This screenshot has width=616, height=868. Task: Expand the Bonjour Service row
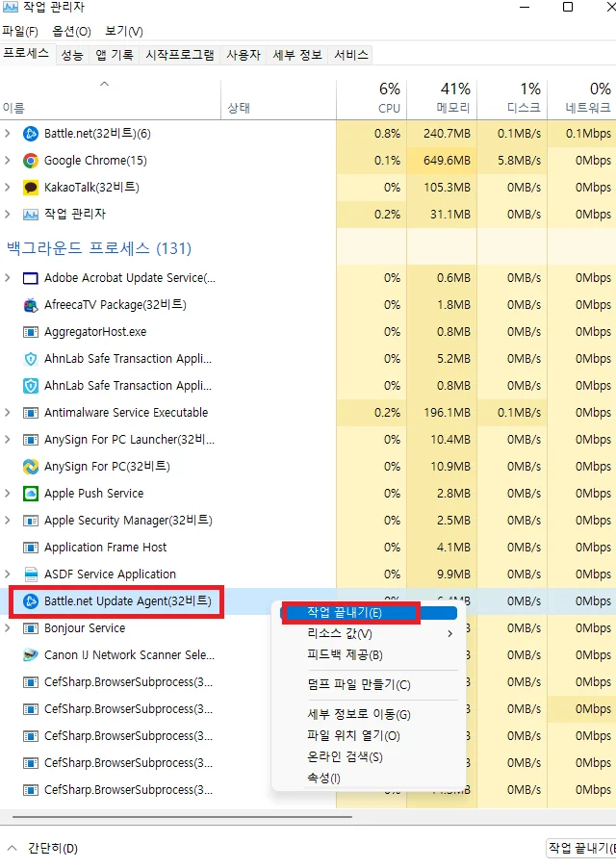(x=8, y=628)
